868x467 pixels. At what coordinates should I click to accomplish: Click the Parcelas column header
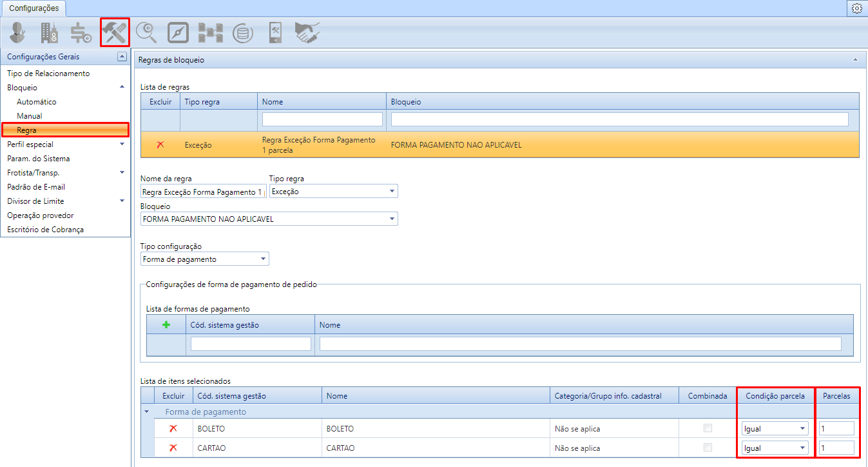[836, 396]
